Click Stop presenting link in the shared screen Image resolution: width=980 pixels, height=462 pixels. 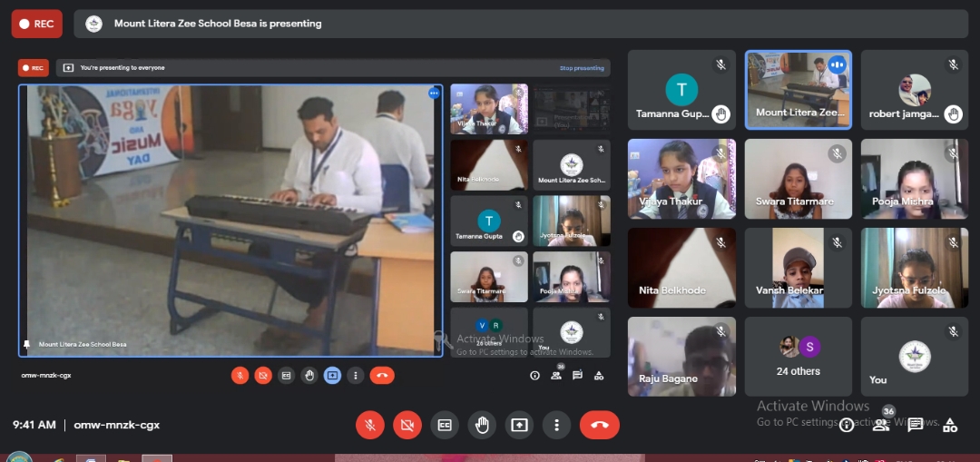pyautogui.click(x=582, y=68)
